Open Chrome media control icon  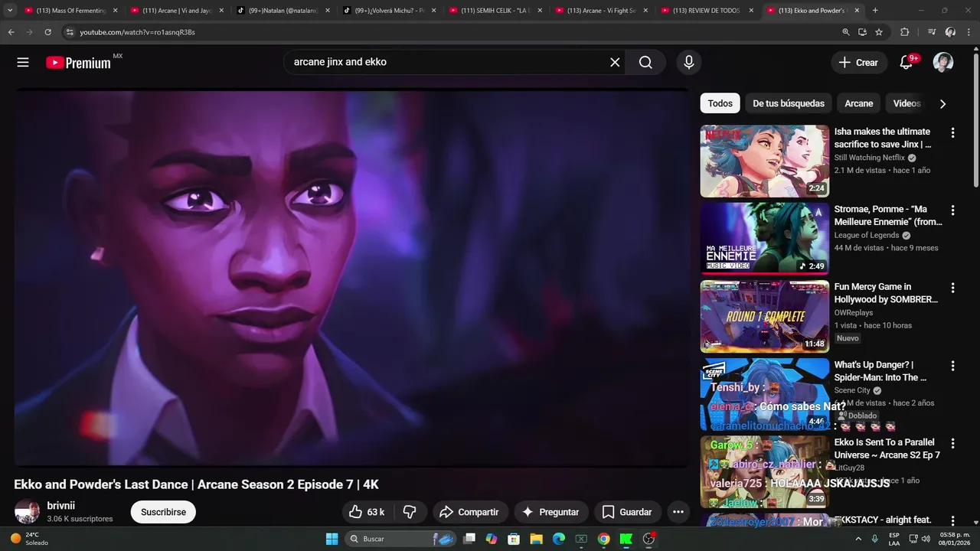pyautogui.click(x=932, y=32)
